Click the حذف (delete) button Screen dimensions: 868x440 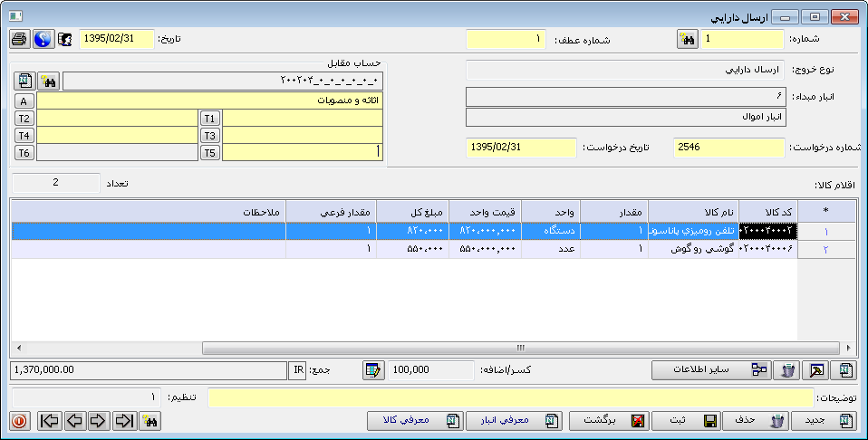click(x=754, y=421)
